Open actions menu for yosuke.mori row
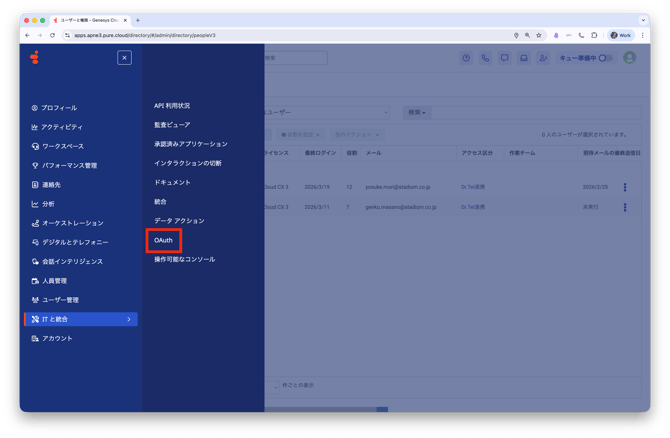Screen dimensions: 670x438 pos(625,187)
